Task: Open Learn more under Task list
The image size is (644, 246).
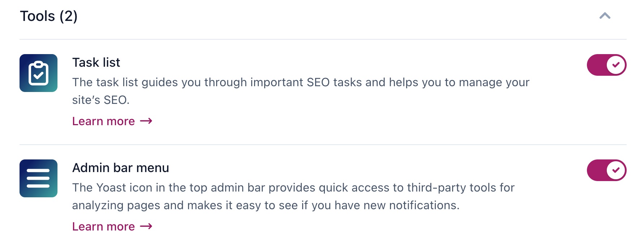Action: (103, 121)
